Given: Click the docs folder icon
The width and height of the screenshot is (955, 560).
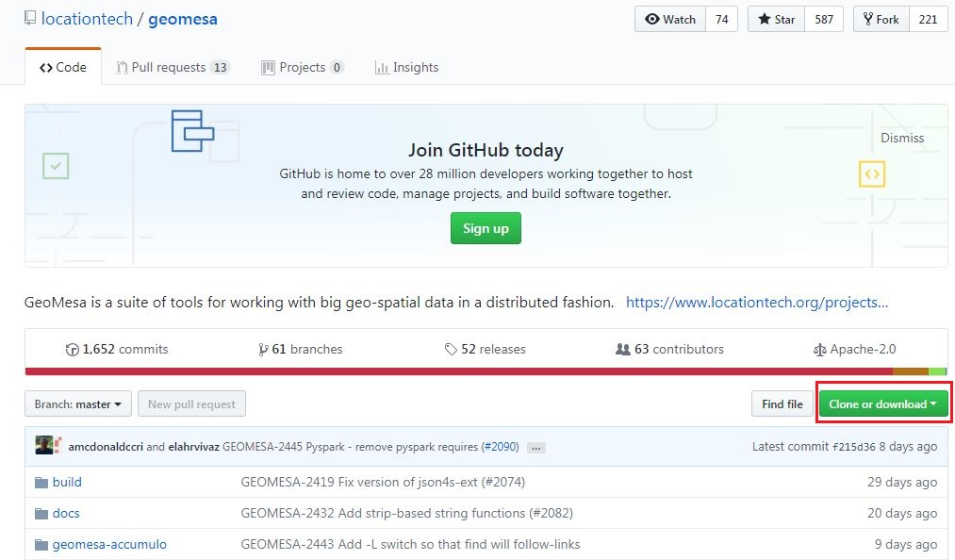Looking at the screenshot, I should 41,514.
